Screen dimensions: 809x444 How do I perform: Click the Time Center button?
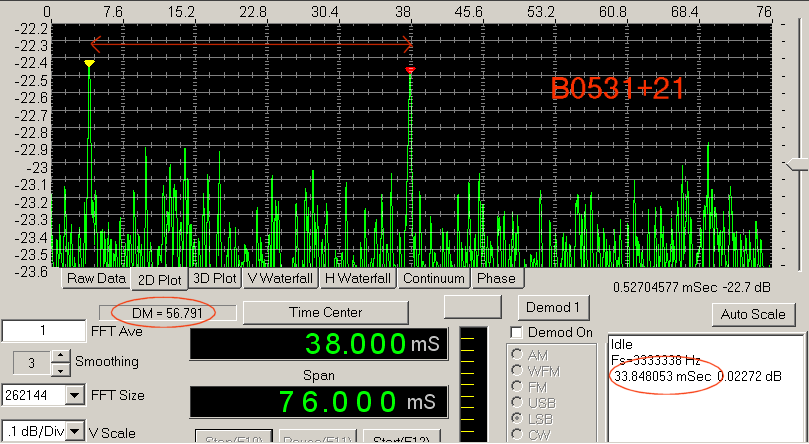tap(326, 313)
